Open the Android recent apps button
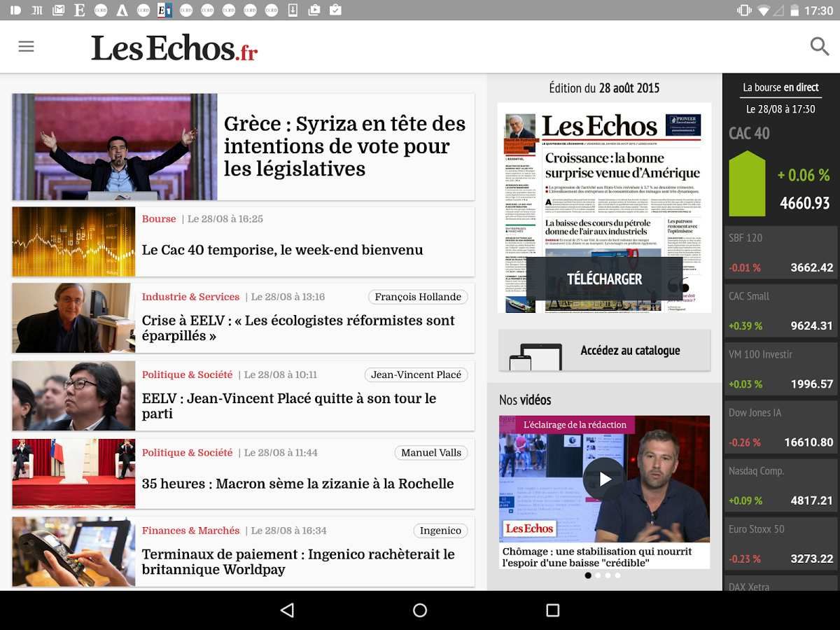This screenshot has width=840, height=630. [553, 610]
